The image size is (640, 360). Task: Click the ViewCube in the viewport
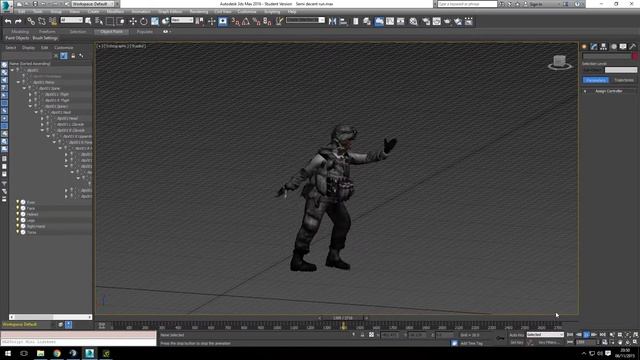(x=560, y=62)
